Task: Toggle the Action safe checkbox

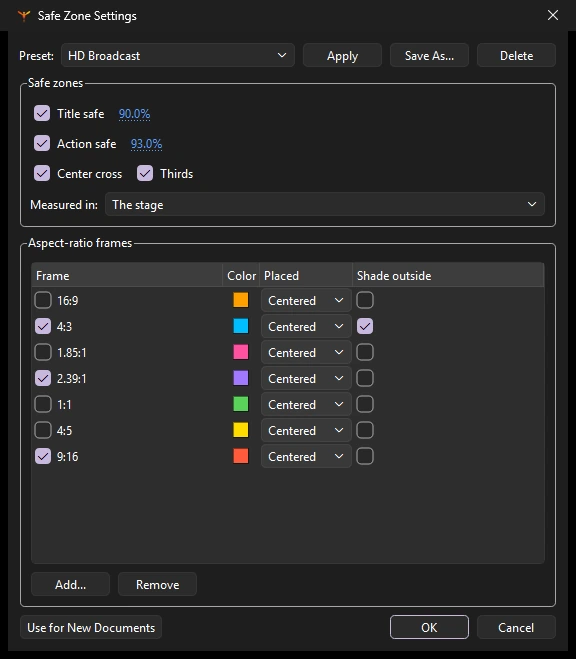Action: tap(42, 143)
